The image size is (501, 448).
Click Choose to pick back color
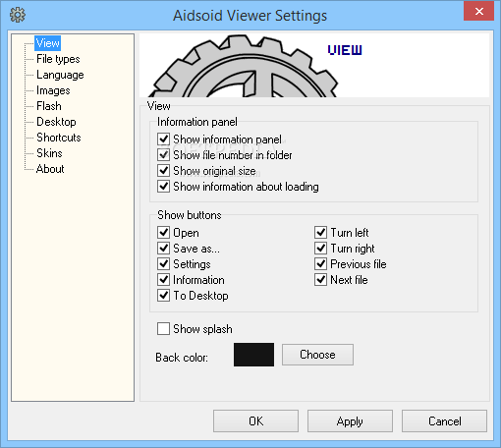317,355
